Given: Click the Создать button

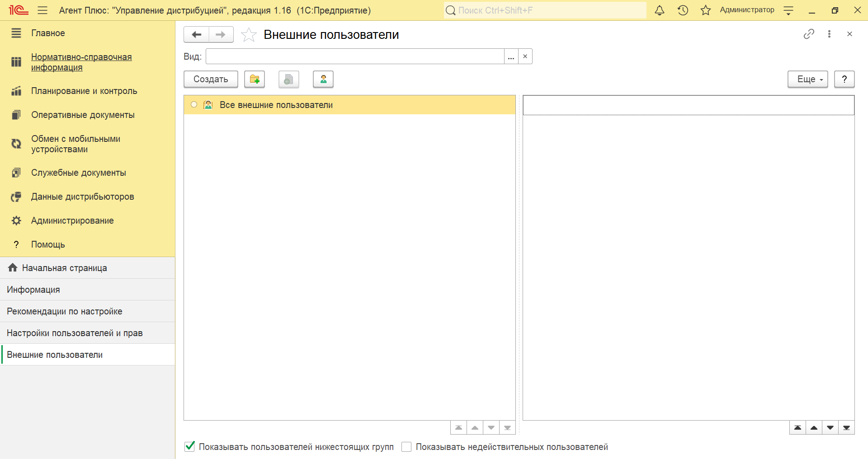Looking at the screenshot, I should 211,79.
